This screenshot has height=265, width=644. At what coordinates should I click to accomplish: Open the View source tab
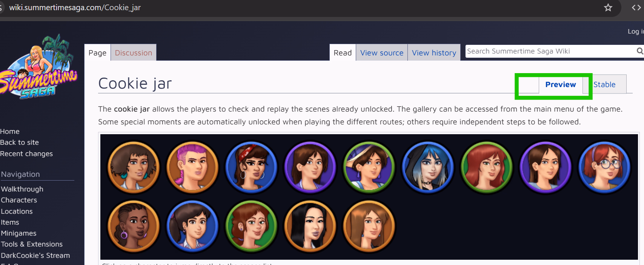[381, 53]
